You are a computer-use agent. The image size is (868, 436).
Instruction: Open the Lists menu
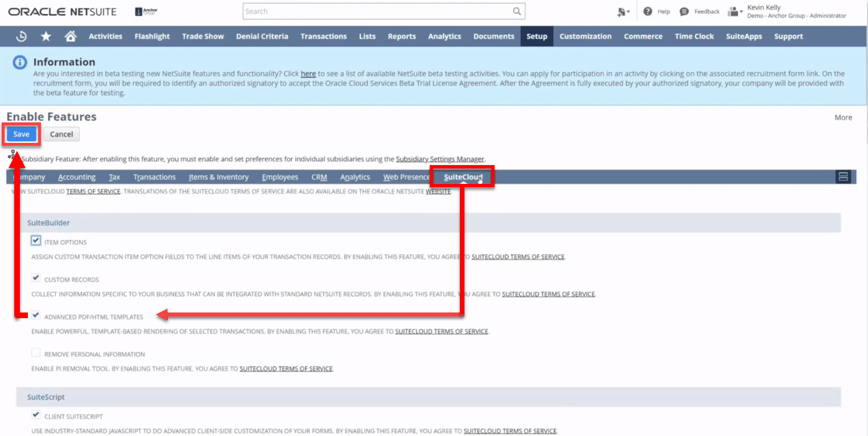[x=367, y=36]
